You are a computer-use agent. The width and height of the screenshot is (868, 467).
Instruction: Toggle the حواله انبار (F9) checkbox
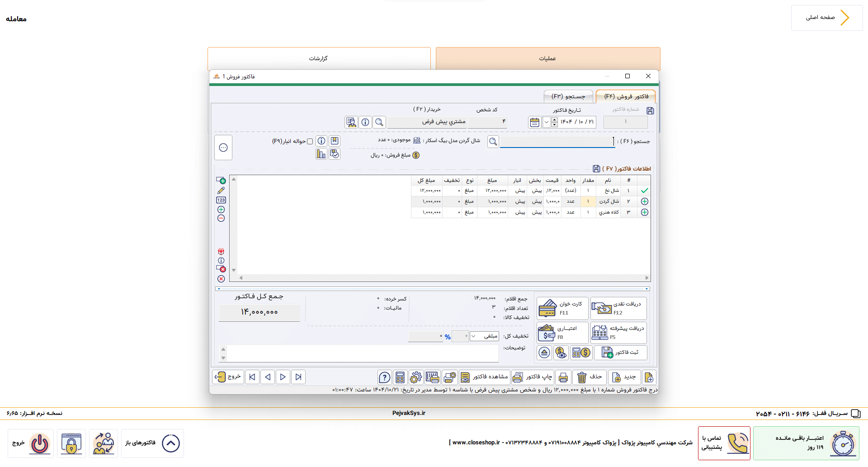(x=310, y=142)
